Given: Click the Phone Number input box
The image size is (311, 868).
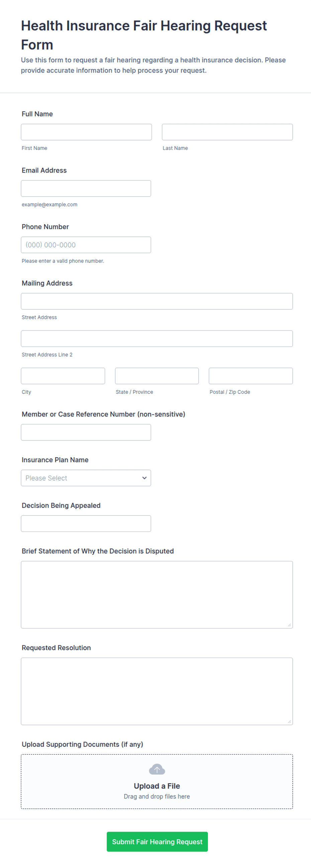Looking at the screenshot, I should click(x=86, y=245).
